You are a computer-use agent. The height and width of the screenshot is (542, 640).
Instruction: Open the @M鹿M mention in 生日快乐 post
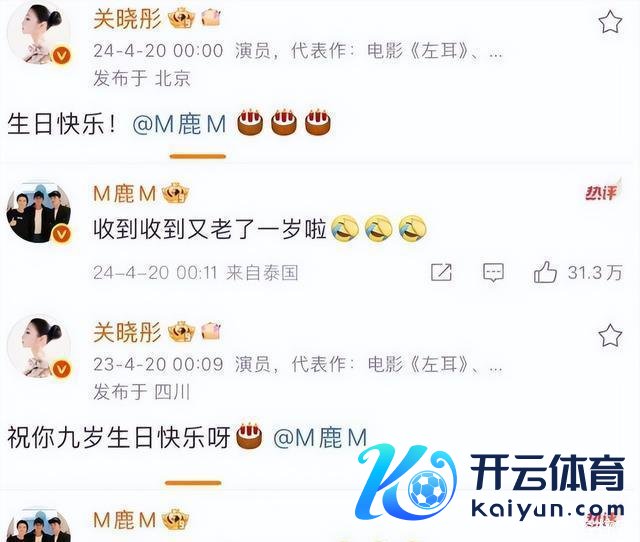(x=179, y=124)
